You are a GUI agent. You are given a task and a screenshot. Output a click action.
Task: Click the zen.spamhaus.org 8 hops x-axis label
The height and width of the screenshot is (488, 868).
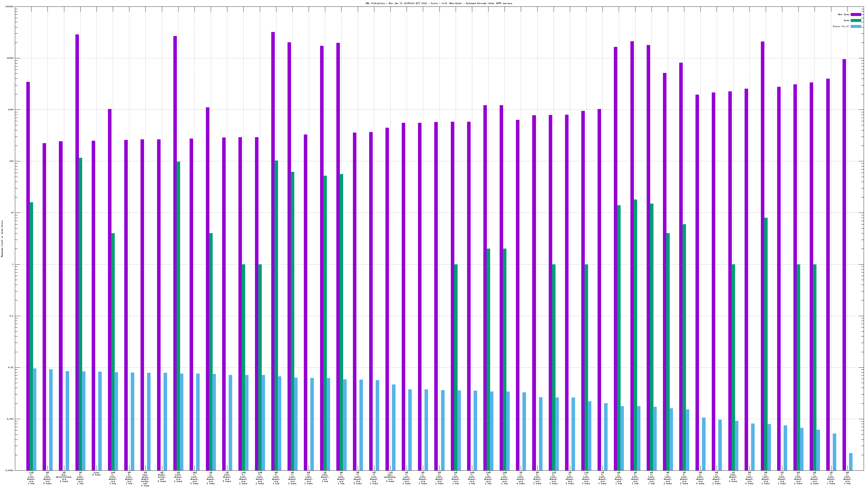coord(390,477)
